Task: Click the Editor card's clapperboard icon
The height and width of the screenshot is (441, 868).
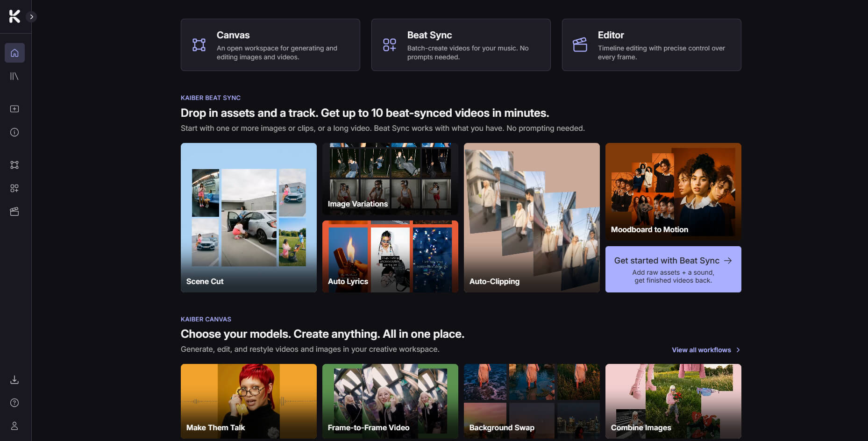Action: pos(580,45)
